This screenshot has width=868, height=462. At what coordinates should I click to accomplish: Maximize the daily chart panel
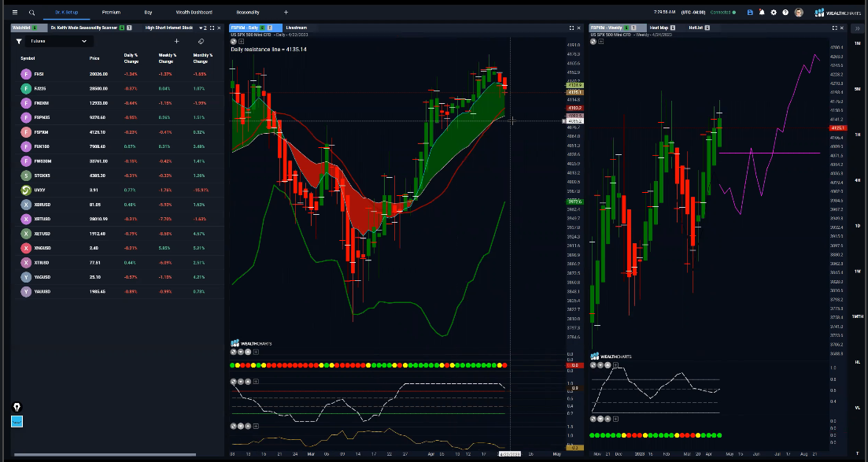point(572,28)
